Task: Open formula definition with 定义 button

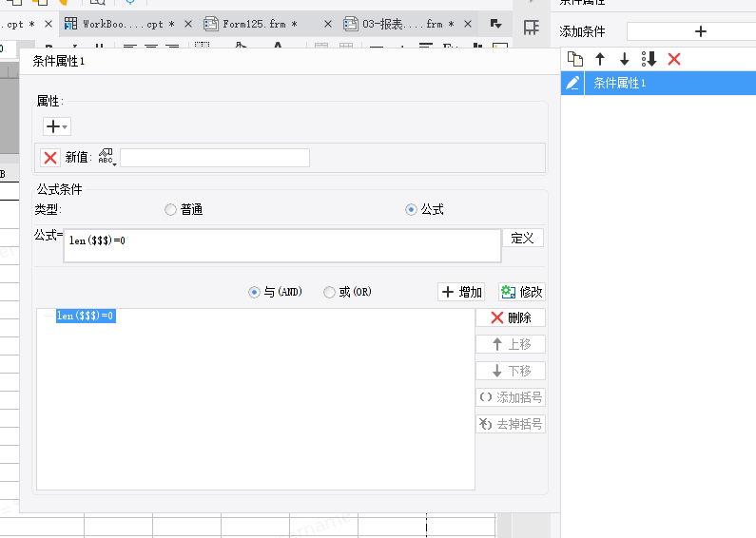Action: pyautogui.click(x=523, y=239)
